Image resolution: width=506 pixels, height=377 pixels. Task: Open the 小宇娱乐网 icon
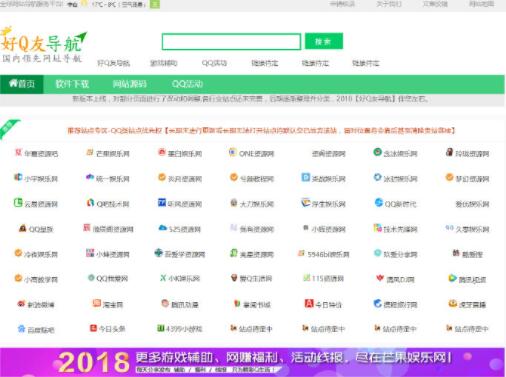[18, 177]
